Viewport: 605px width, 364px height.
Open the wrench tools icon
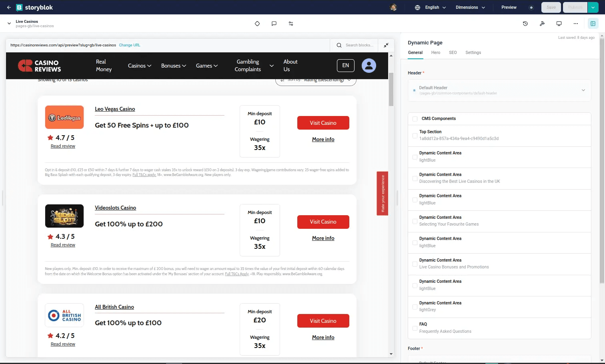coord(542,24)
